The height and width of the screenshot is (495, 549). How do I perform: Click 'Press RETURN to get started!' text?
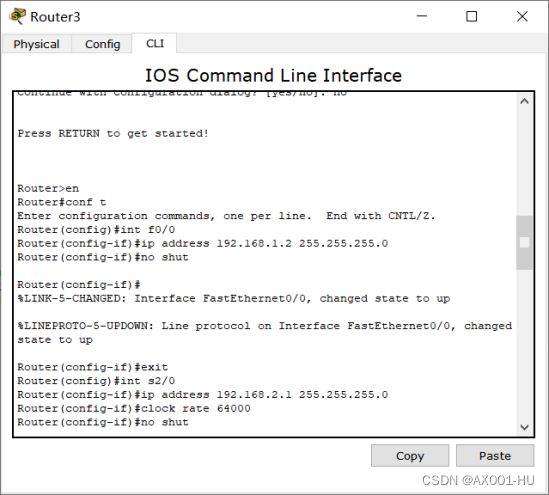[x=113, y=134]
